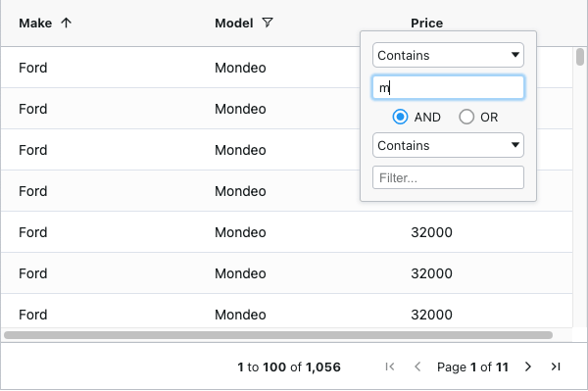Go to the first page
Image resolution: width=588 pixels, height=391 pixels.
coord(390,367)
